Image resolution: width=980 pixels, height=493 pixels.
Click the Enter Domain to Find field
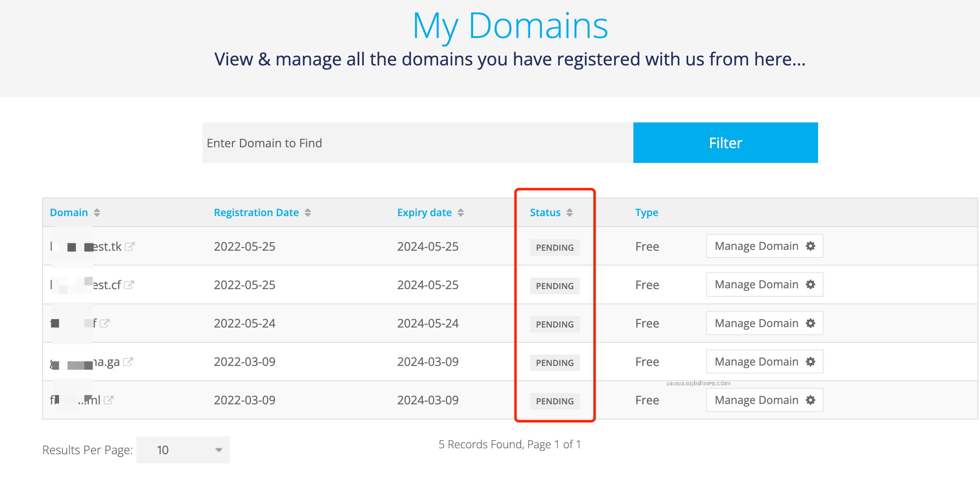(417, 143)
